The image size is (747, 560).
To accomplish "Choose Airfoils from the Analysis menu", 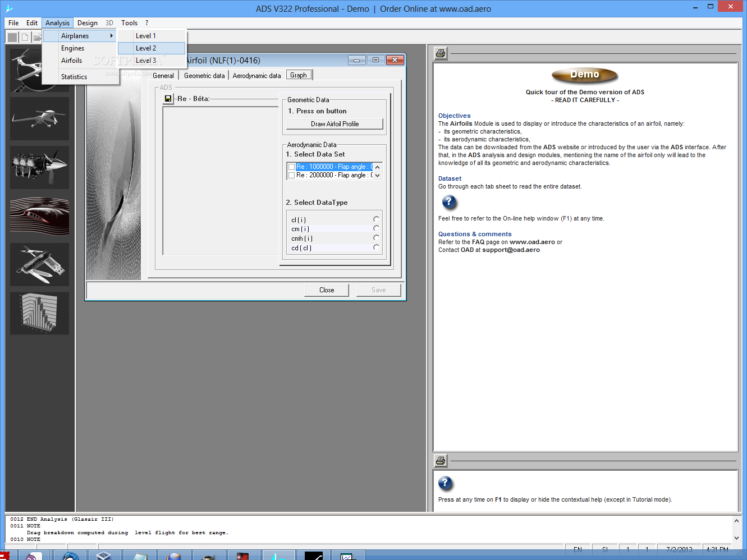I will 72,61.
